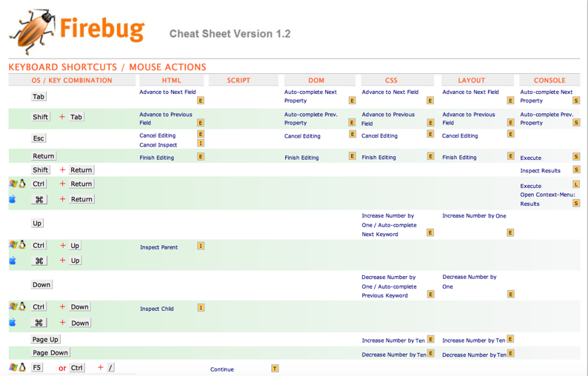Click the I badge beside Cancel Inspect
Screen dimensions: 588x376
pos(201,143)
